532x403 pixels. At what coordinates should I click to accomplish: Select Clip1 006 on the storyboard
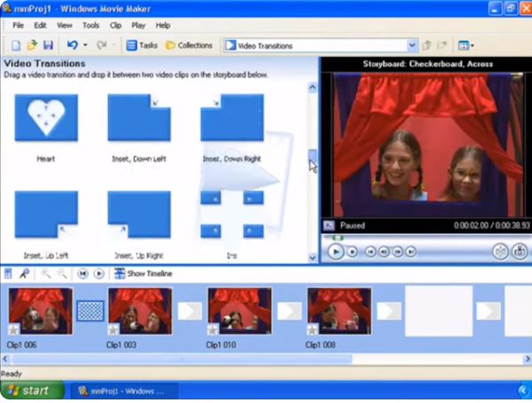tap(41, 311)
